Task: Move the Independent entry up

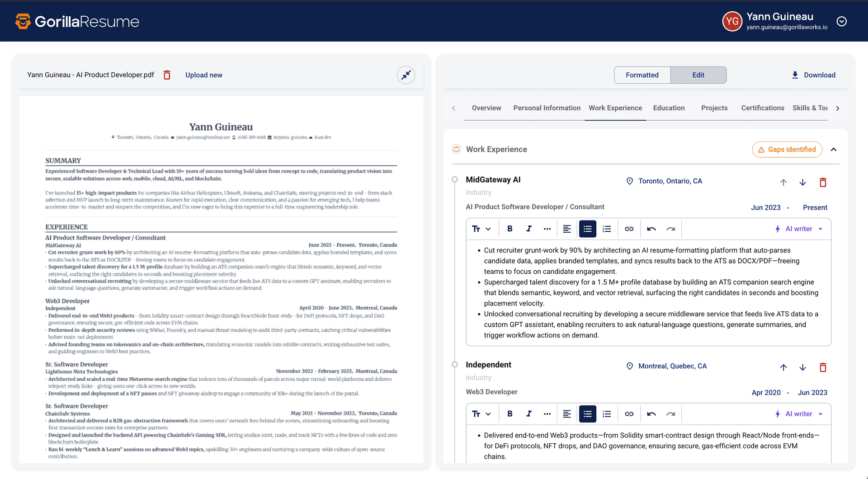Action: point(783,367)
